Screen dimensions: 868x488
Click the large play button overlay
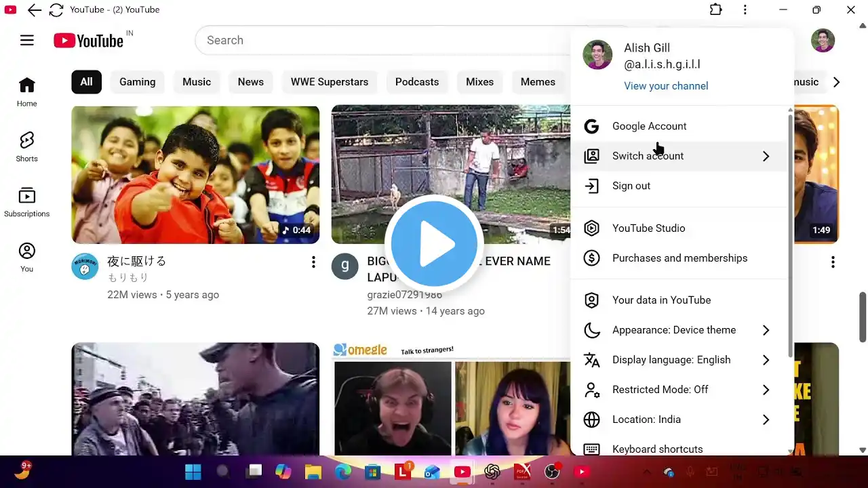(434, 244)
